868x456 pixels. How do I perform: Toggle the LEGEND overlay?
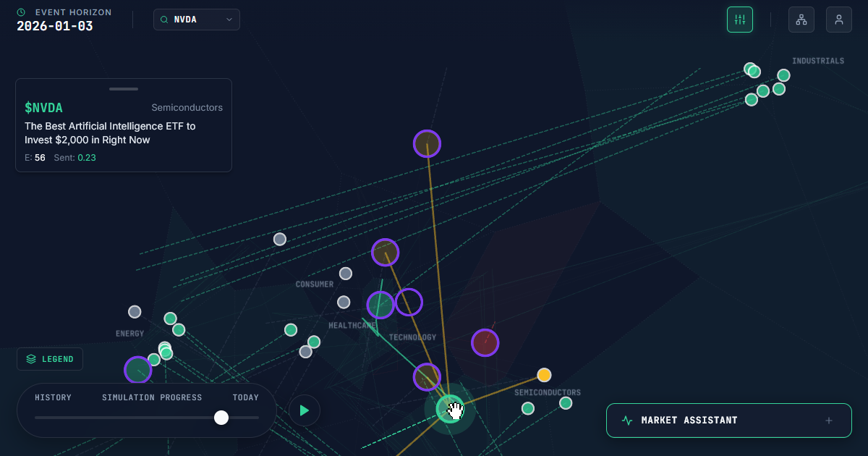pyautogui.click(x=50, y=358)
